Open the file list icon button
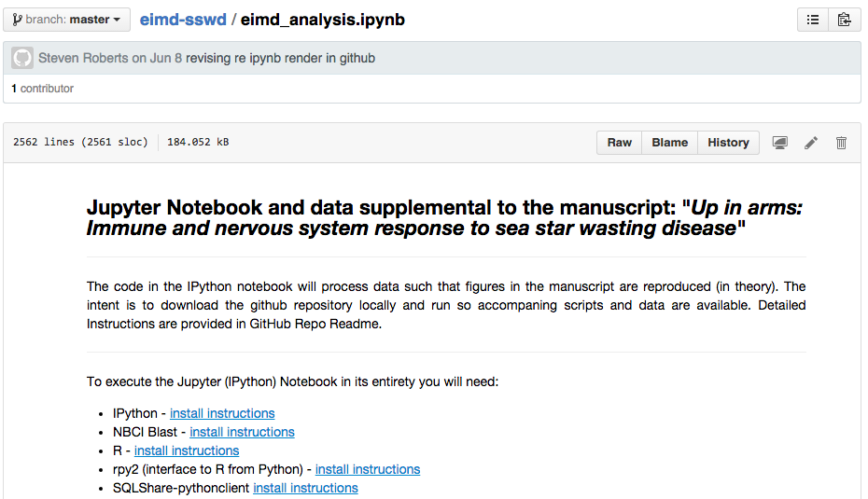 pos(813,20)
